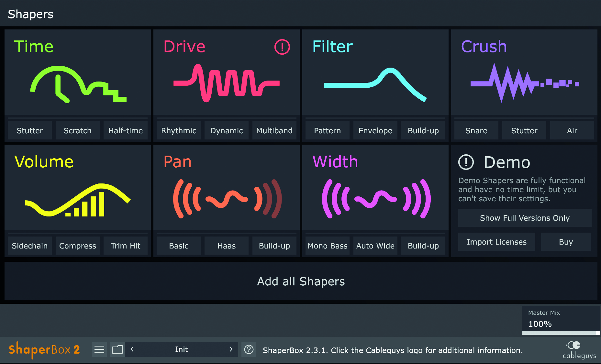The width and height of the screenshot is (601, 364).
Task: Load Pan Haas preset
Action: click(x=227, y=246)
